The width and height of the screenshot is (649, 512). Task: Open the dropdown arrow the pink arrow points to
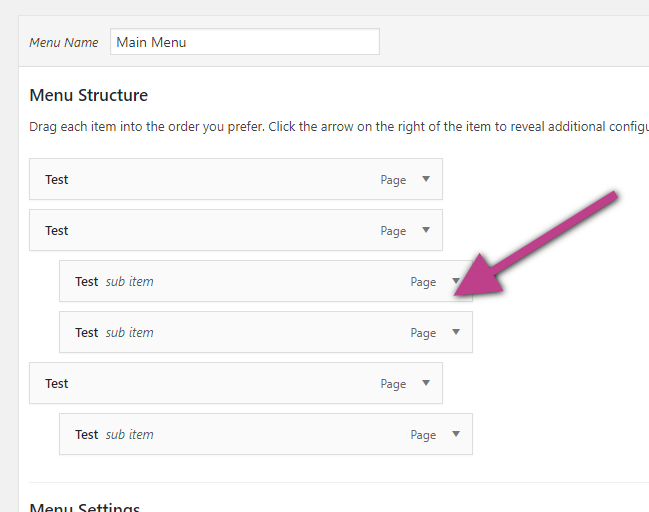pos(456,281)
